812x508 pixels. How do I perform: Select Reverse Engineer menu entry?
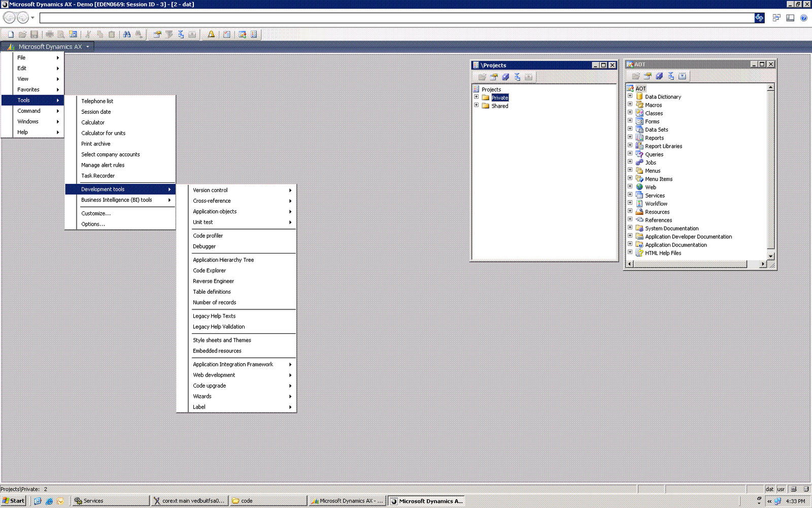pos(236,281)
